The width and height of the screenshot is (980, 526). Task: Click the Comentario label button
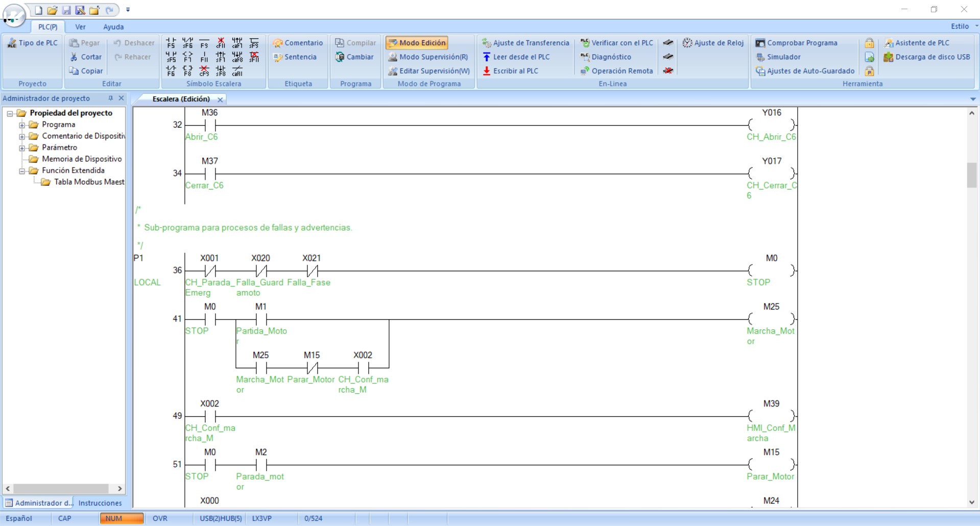[298, 43]
